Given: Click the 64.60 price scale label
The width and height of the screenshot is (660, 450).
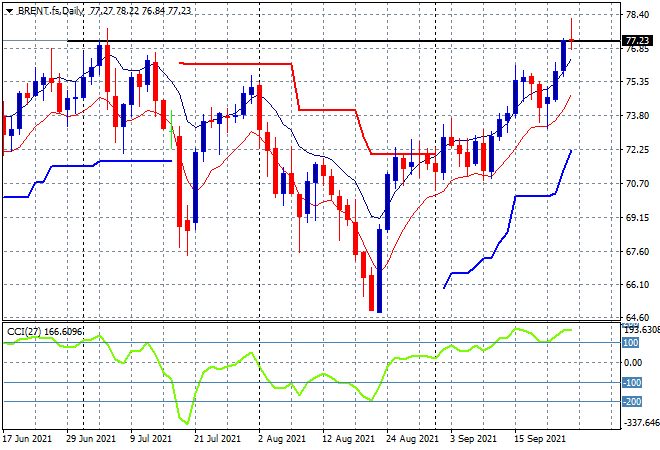Looking at the screenshot, I should pyautogui.click(x=637, y=317).
